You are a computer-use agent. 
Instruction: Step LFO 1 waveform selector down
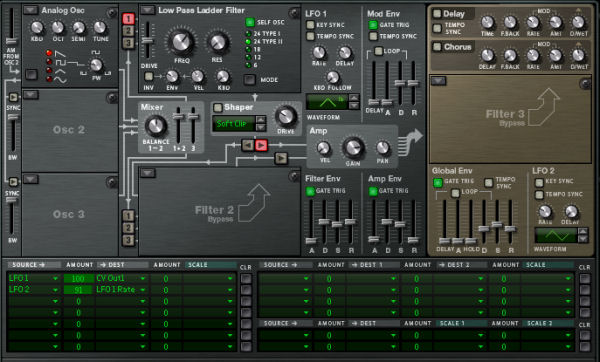354,106
